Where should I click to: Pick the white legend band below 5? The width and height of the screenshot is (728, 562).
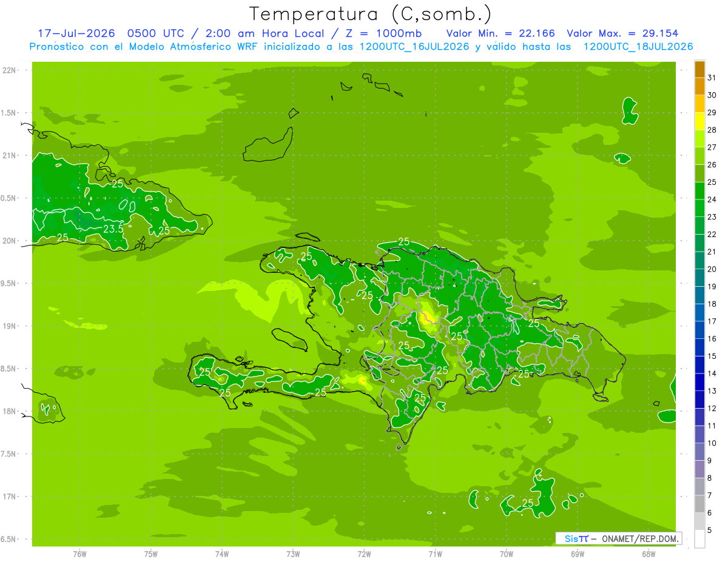(x=699, y=539)
